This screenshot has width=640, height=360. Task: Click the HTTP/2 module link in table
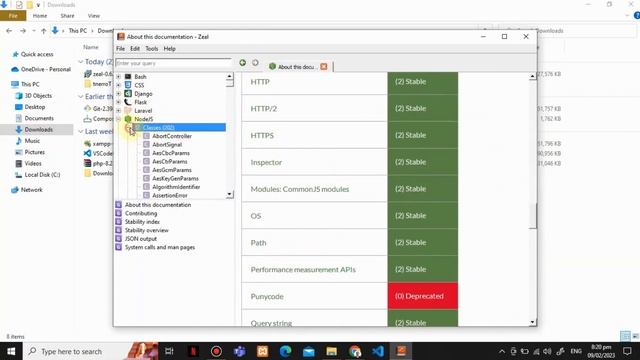[x=264, y=109]
